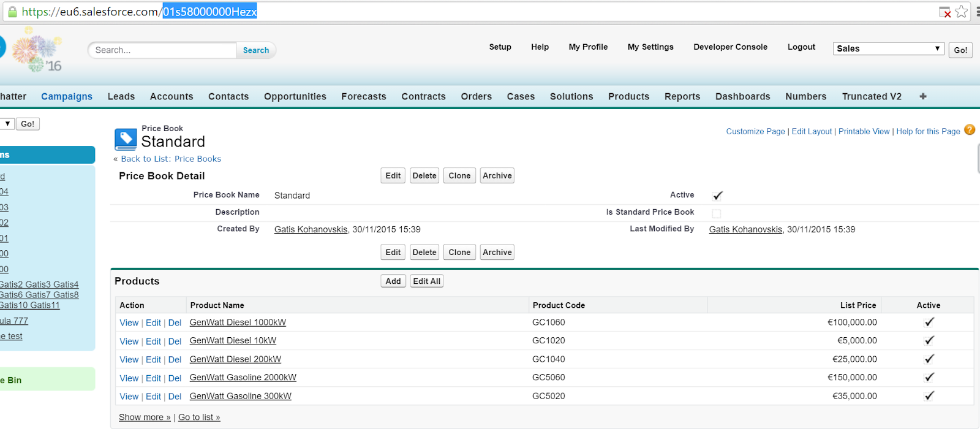The height and width of the screenshot is (431, 980).
Task: Click the Salesforce '16 fireworks logo
Action: tap(37, 50)
